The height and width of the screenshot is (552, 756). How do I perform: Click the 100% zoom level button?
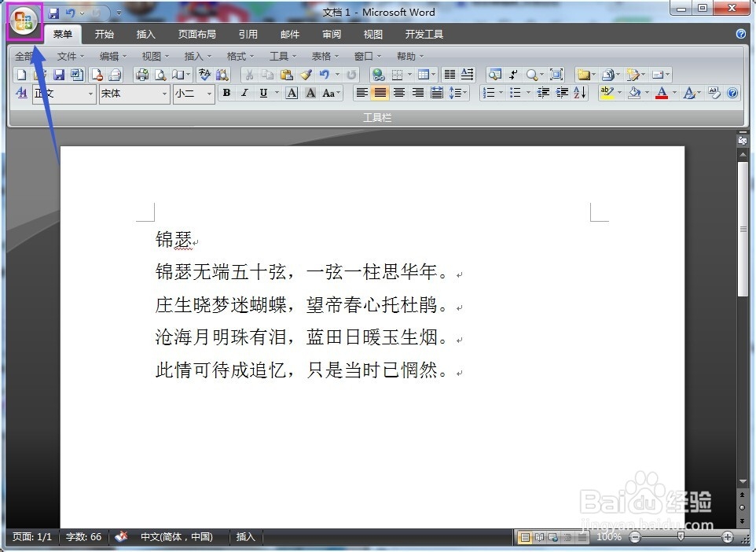[x=609, y=537]
